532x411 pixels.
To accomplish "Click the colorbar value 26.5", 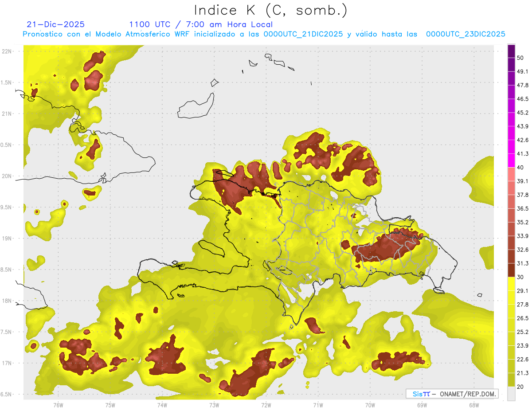I will (523, 318).
